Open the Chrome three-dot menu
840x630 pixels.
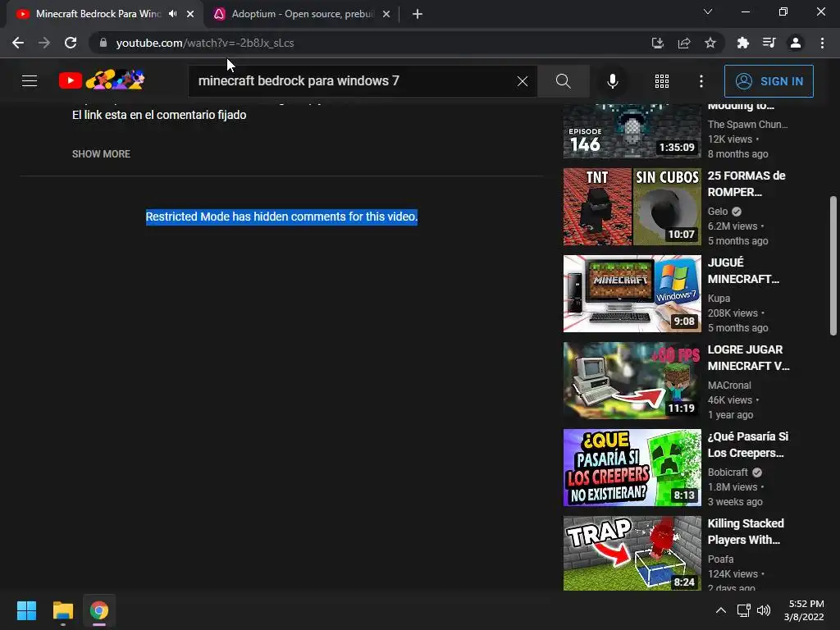(822, 43)
